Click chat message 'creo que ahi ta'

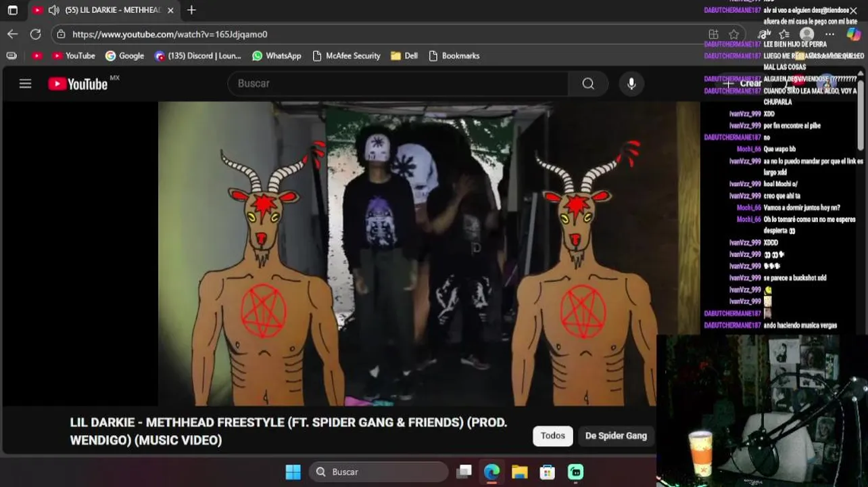[782, 195]
